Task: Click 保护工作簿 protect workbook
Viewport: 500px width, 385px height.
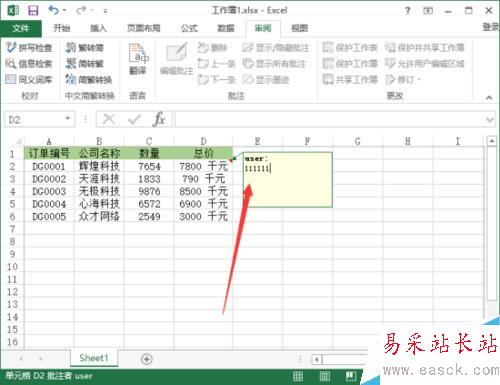Action: coord(350,63)
